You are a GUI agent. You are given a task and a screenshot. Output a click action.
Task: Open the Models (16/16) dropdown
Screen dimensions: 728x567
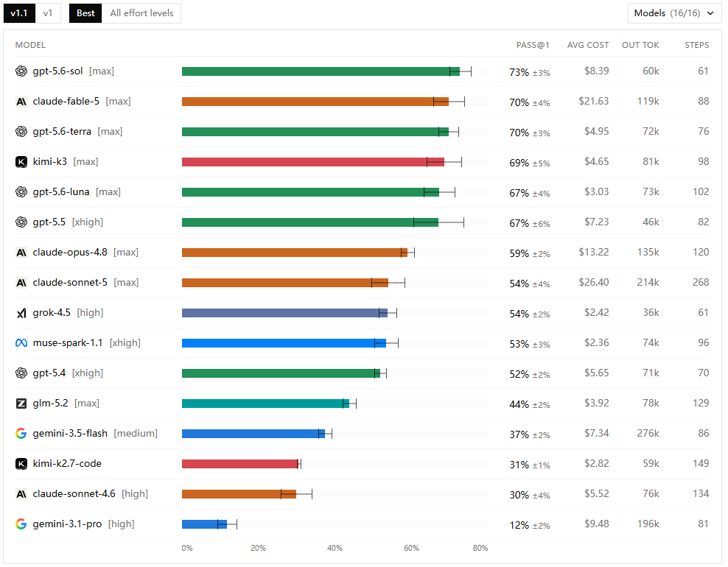click(x=674, y=13)
